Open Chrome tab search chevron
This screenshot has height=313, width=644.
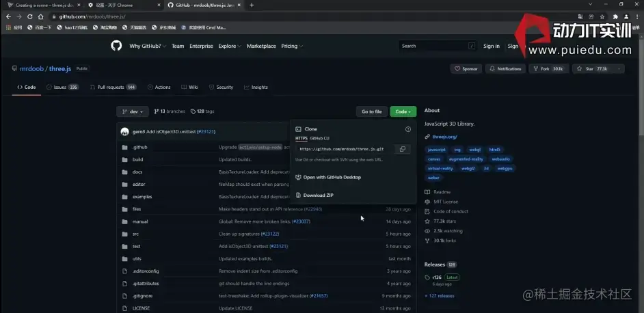(x=591, y=4)
